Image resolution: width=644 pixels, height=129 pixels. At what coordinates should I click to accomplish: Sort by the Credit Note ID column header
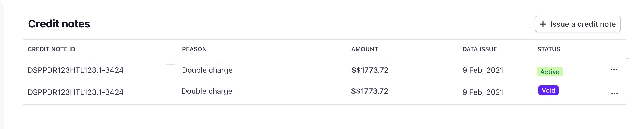pyautogui.click(x=51, y=49)
